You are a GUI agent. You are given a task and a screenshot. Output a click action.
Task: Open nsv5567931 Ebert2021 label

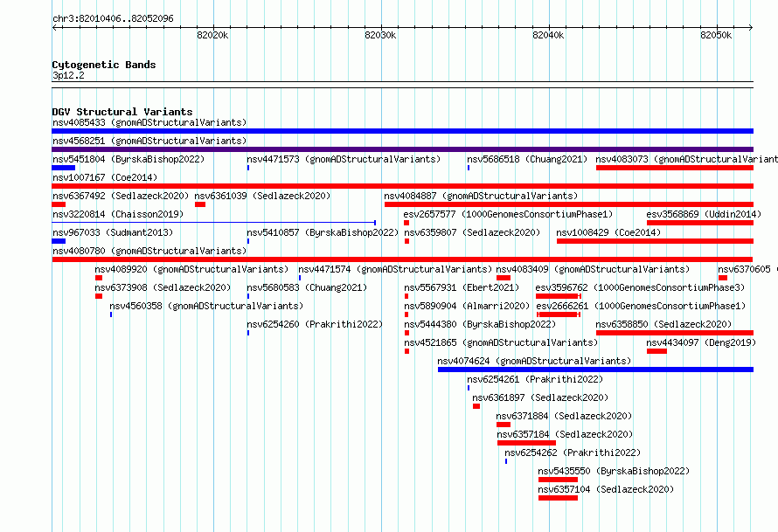(x=462, y=287)
